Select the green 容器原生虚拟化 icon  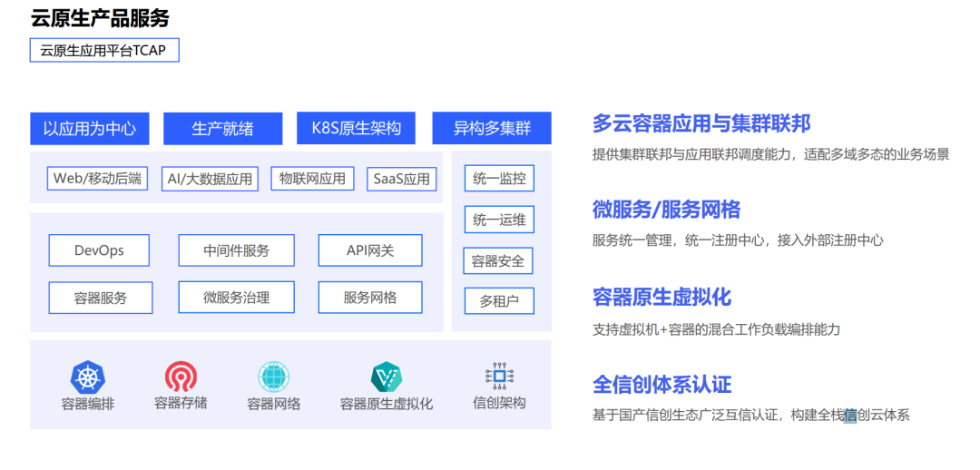(x=387, y=377)
